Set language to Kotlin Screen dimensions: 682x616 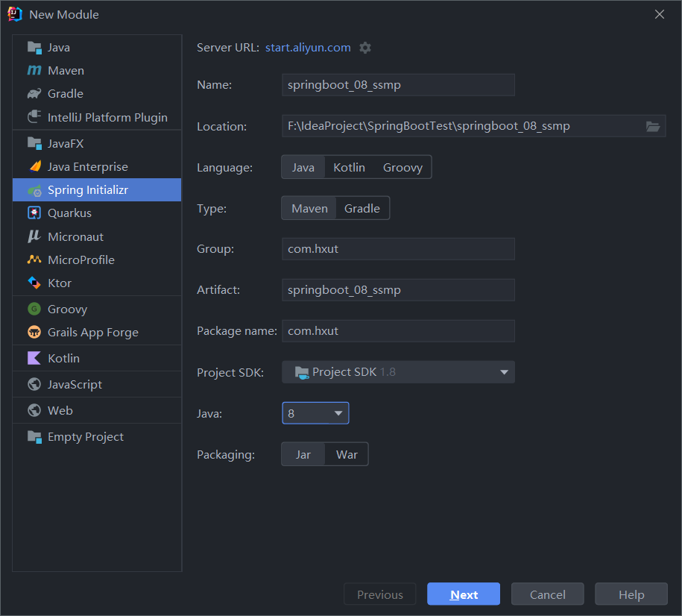click(350, 167)
